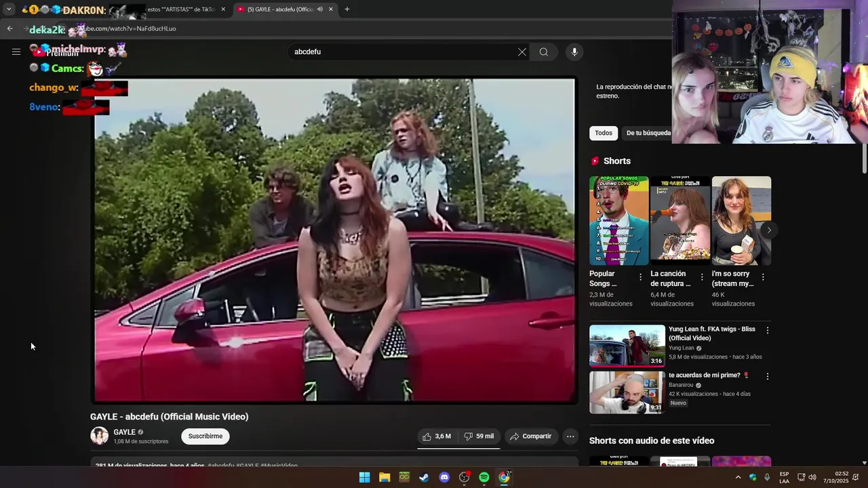Open a new browser tab

click(347, 9)
